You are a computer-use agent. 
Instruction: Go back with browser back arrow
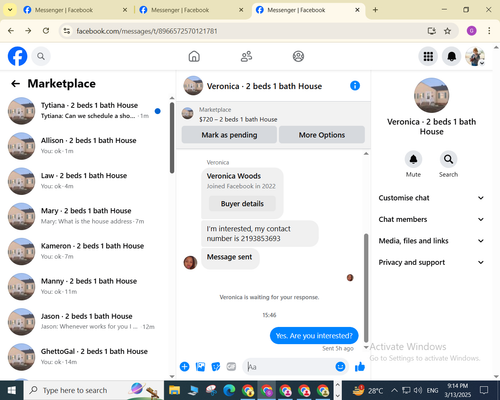[11, 31]
